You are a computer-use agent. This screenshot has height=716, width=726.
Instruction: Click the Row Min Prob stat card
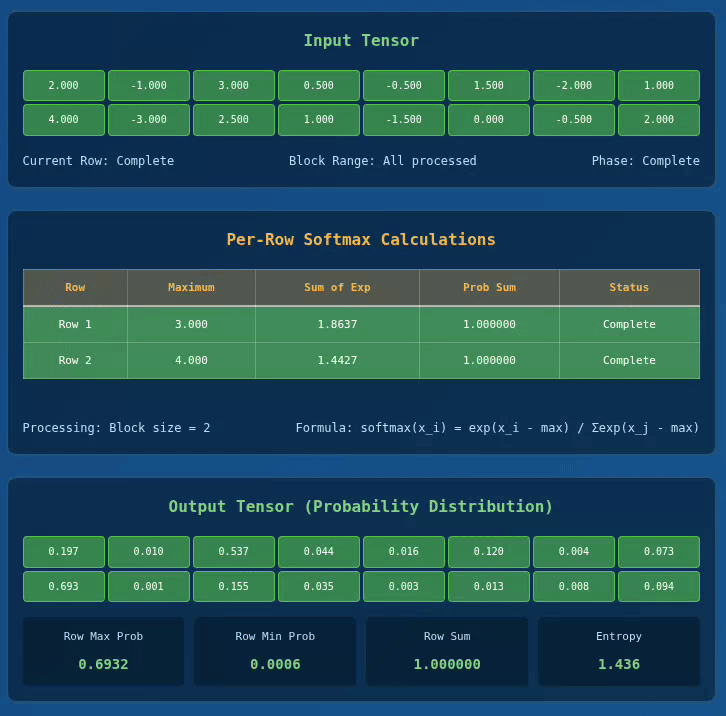(x=275, y=651)
